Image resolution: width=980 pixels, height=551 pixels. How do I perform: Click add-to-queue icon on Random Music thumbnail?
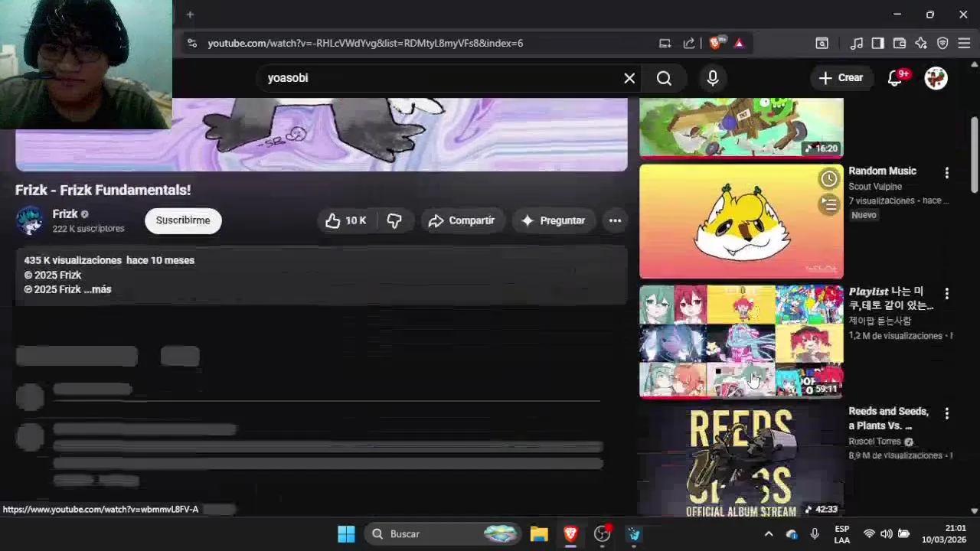[x=828, y=204]
